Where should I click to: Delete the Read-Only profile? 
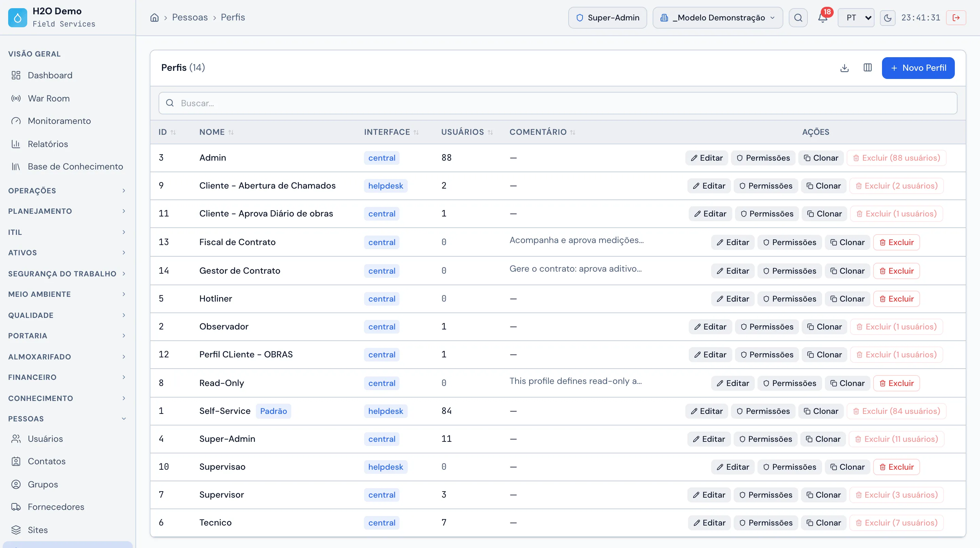[896, 383]
